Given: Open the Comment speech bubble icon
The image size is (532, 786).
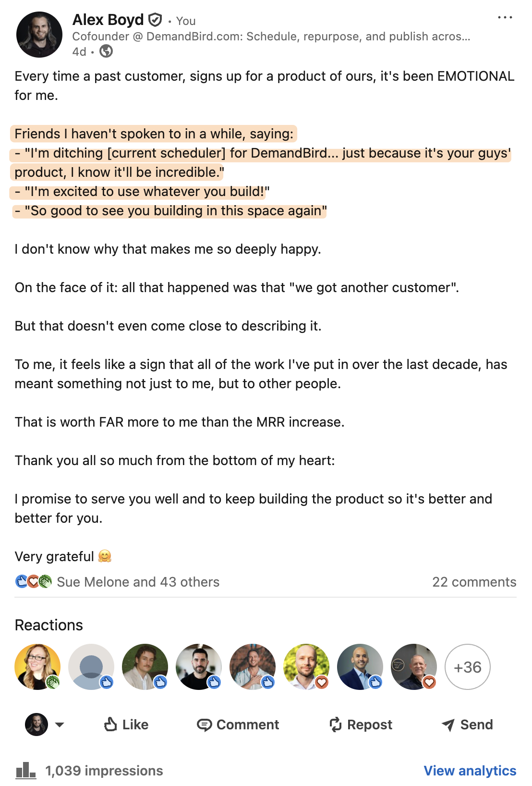Looking at the screenshot, I should coord(206,725).
